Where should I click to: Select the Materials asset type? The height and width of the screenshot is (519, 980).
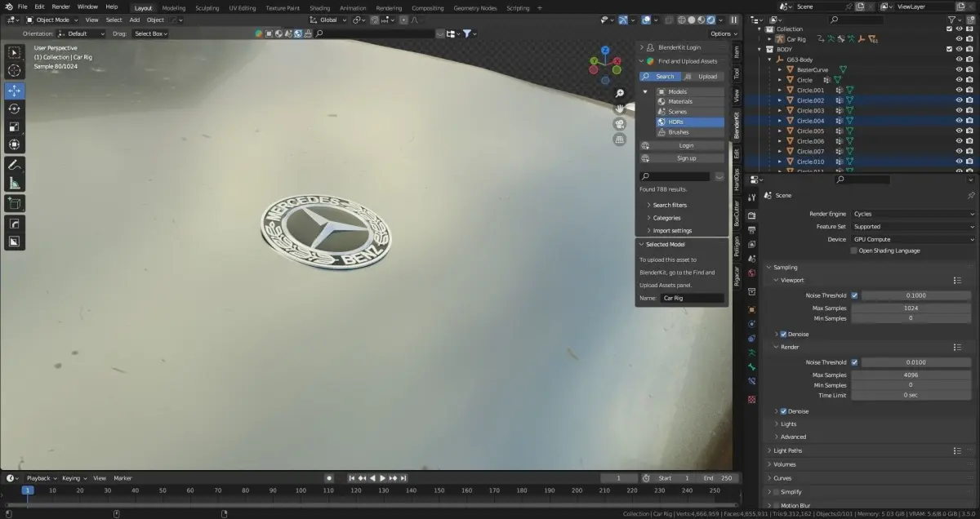coord(690,102)
